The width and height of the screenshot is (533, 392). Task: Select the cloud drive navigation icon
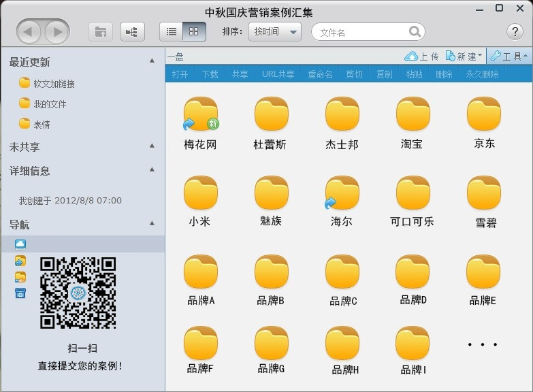(20, 244)
